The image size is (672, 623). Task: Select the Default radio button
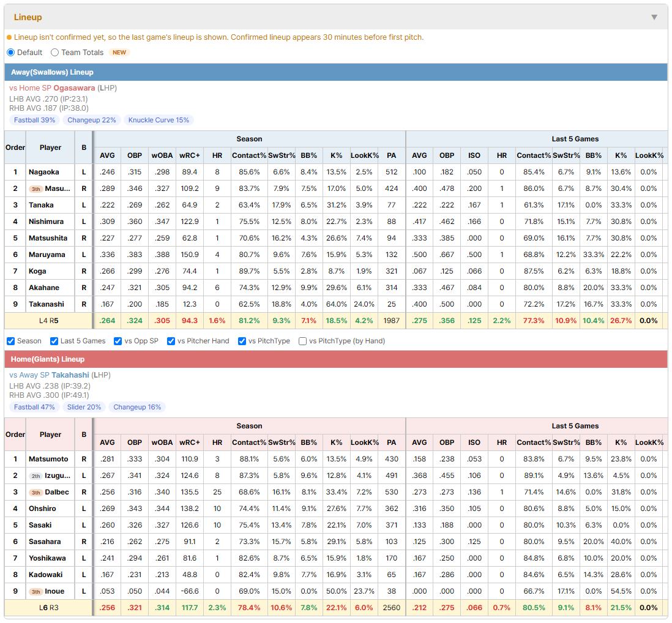pos(11,52)
